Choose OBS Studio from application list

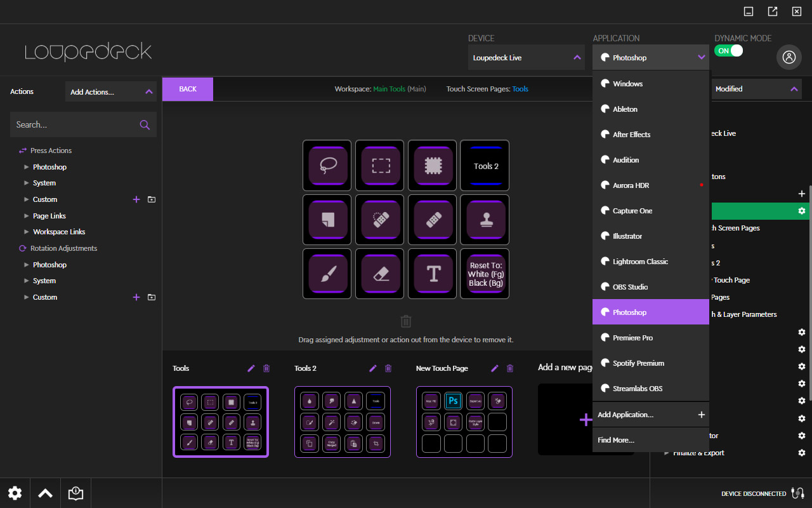coord(651,287)
